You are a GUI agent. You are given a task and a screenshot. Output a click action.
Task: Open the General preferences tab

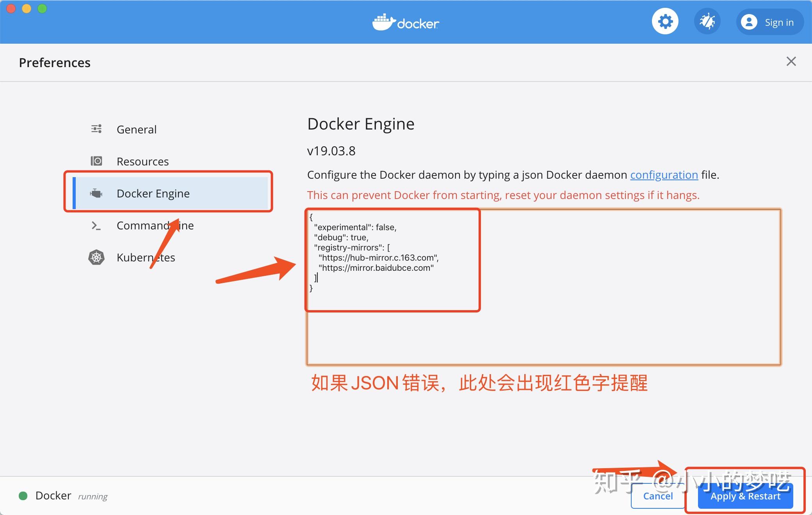point(136,130)
